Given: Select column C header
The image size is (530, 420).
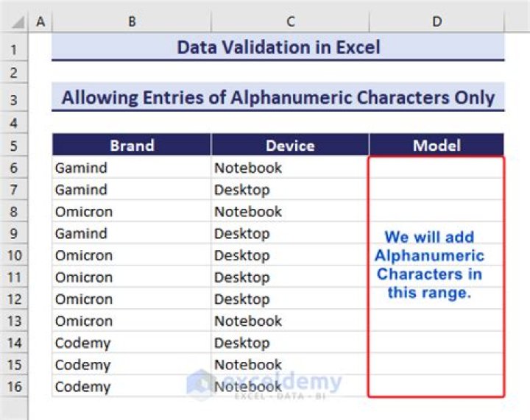Looking at the screenshot, I should pyautogui.click(x=290, y=22).
